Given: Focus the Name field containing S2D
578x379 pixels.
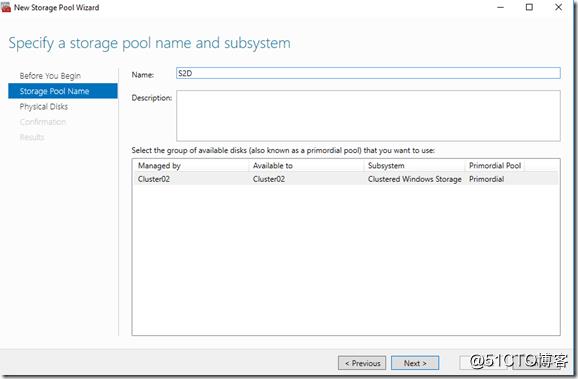Looking at the screenshot, I should coord(368,73).
